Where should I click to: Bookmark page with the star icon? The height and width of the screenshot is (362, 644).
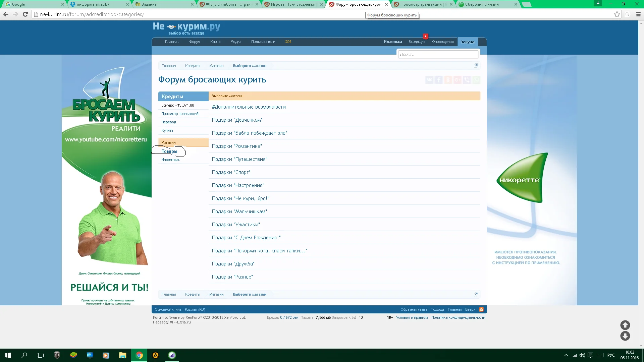(x=616, y=14)
